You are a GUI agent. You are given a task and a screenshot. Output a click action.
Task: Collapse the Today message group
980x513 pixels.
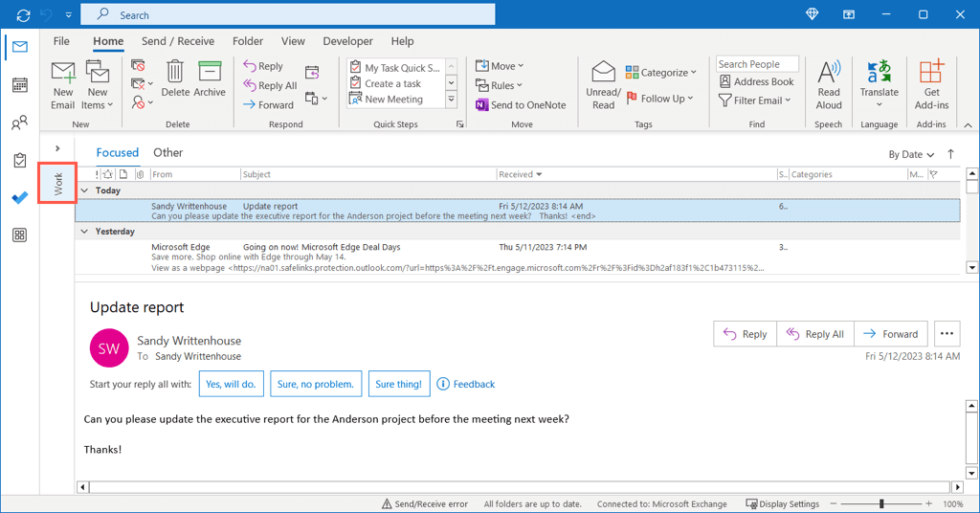pos(84,190)
